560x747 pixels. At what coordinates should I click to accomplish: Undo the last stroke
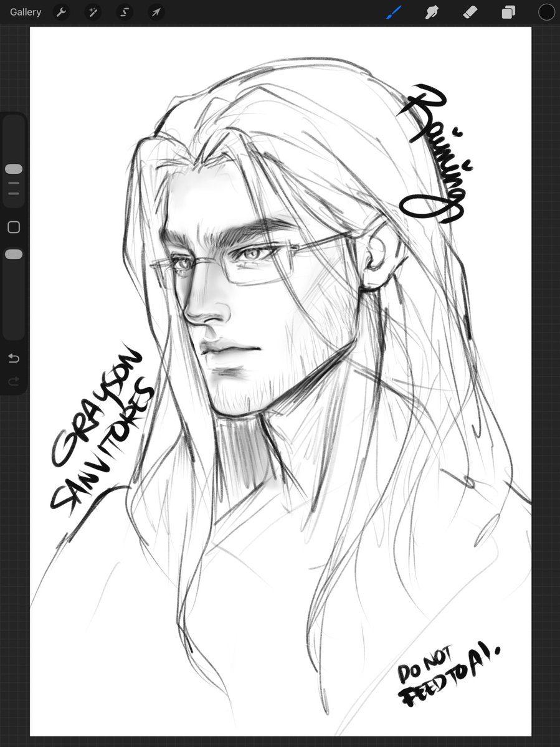(14, 358)
